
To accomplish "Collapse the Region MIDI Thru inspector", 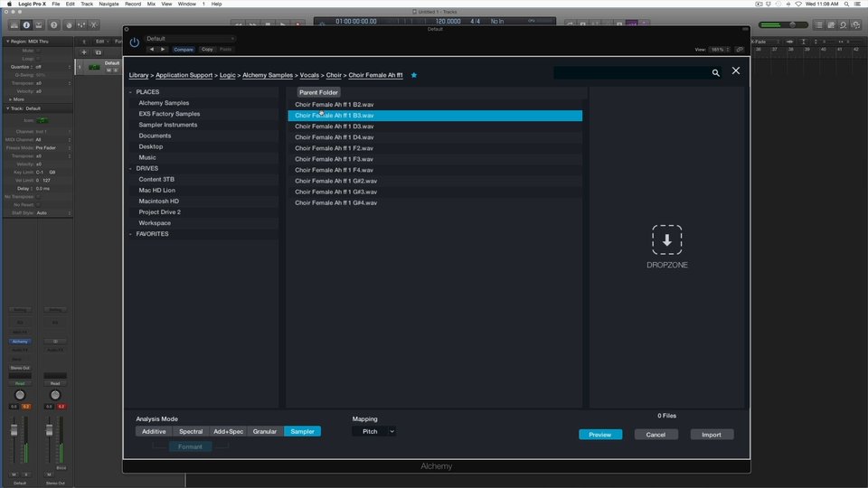I will click(x=7, y=42).
